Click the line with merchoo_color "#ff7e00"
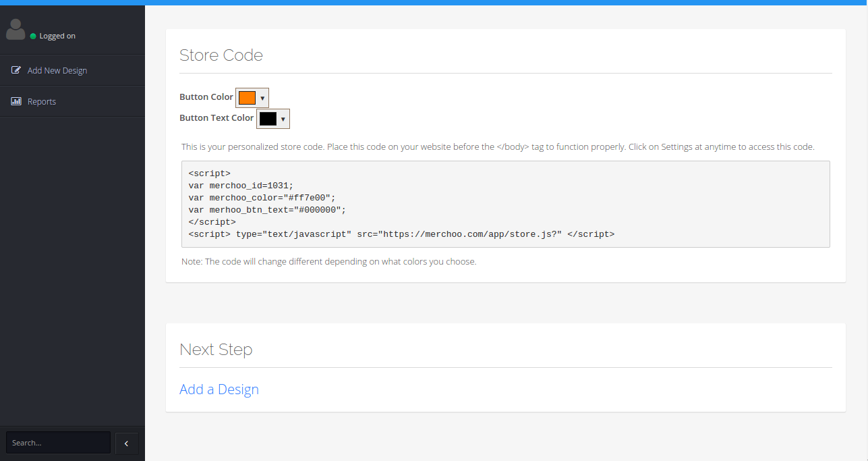868x461 pixels. pos(262,198)
